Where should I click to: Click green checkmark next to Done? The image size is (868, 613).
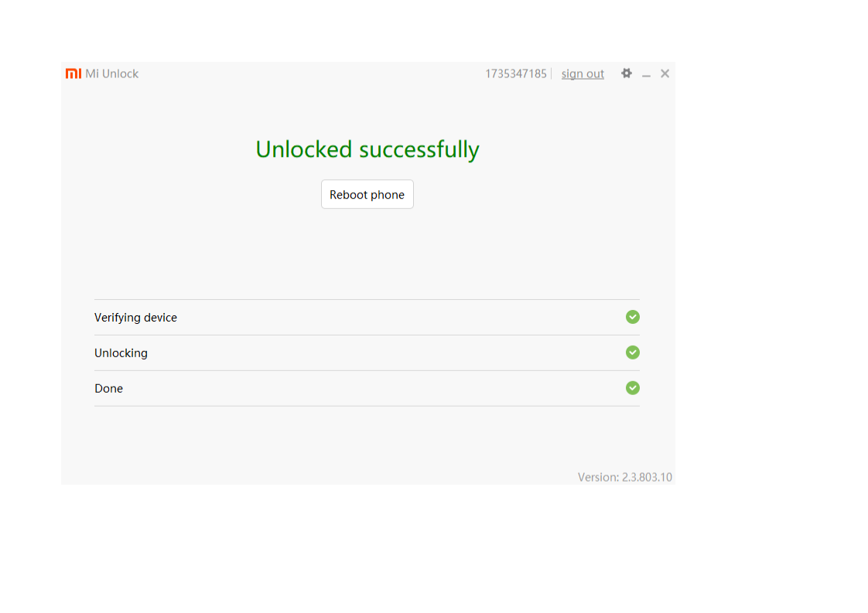tap(633, 388)
